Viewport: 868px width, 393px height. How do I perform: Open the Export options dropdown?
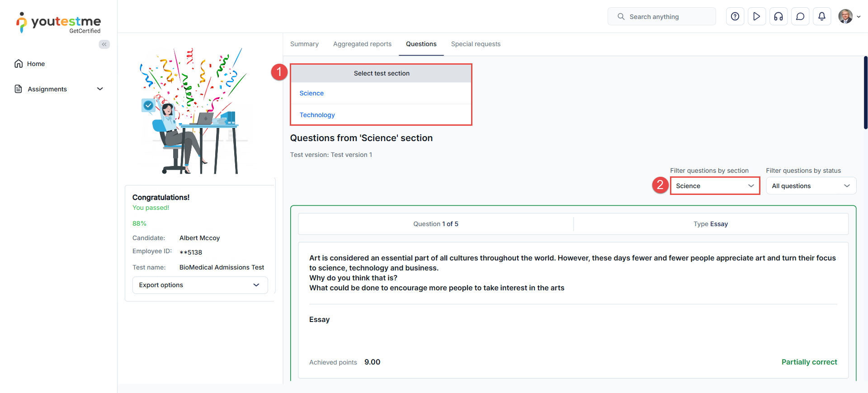[200, 285]
